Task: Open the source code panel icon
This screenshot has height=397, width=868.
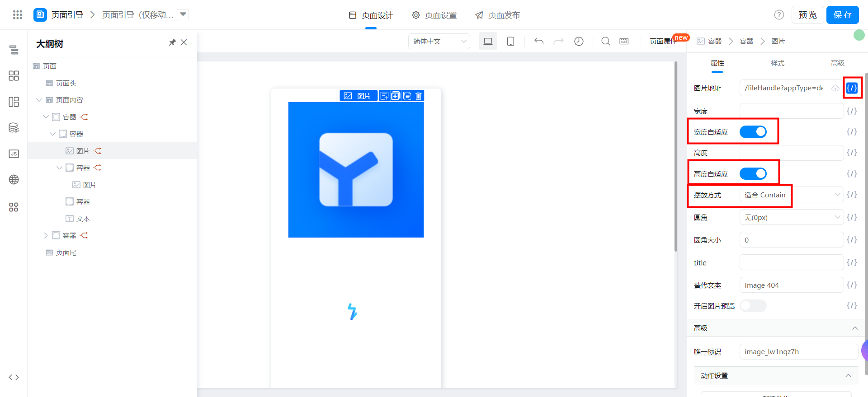Action: (x=14, y=378)
